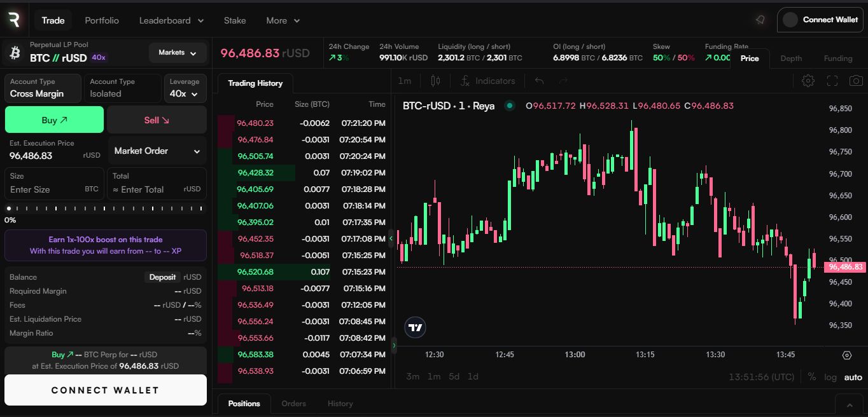Open the chart settings gear
Image resolution: width=868 pixels, height=417 pixels.
pyautogui.click(x=808, y=81)
